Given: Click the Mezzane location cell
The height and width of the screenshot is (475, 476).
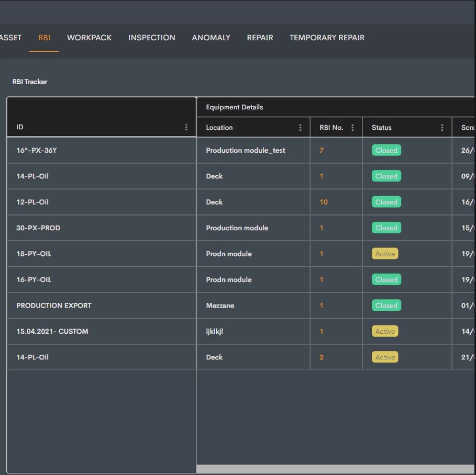Looking at the screenshot, I should (220, 306).
